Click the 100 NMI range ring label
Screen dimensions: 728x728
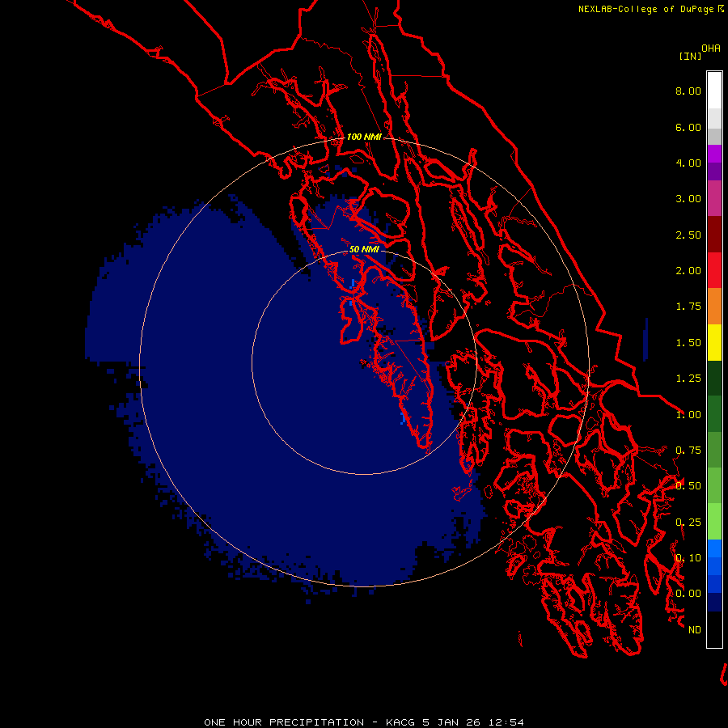click(x=364, y=137)
